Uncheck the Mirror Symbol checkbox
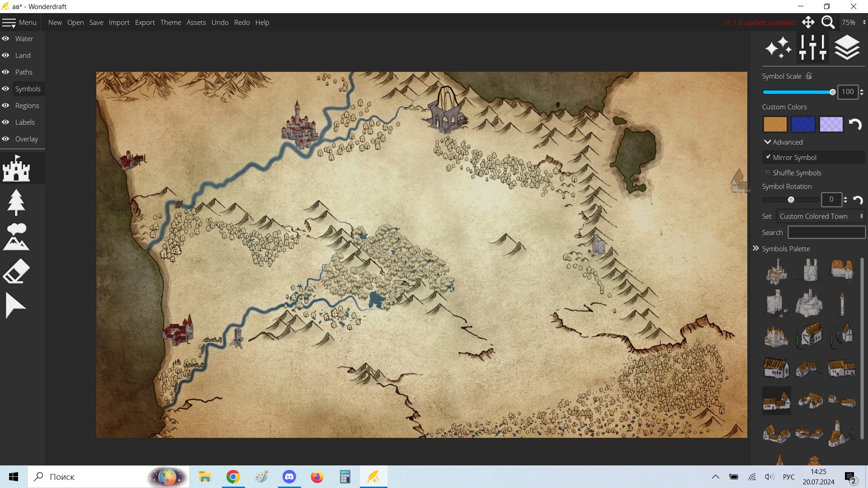Image resolution: width=868 pixels, height=488 pixels. tap(768, 157)
